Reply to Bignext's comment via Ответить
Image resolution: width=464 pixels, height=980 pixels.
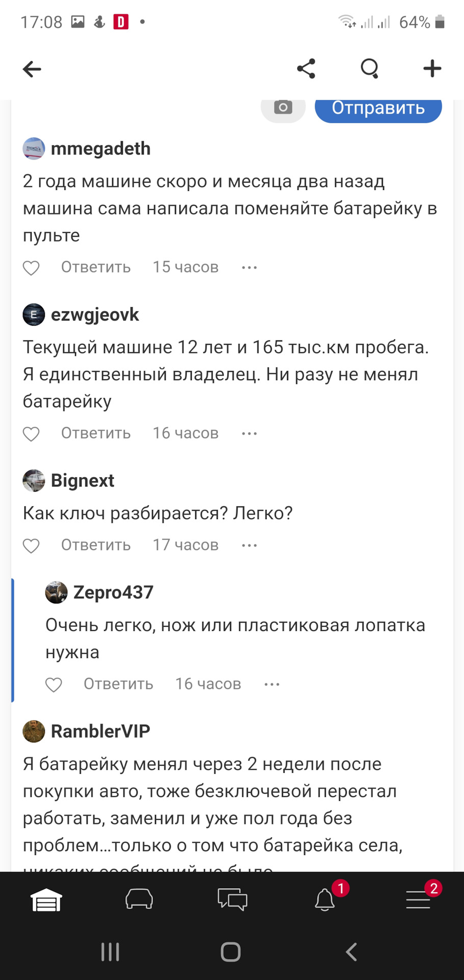[96, 545]
